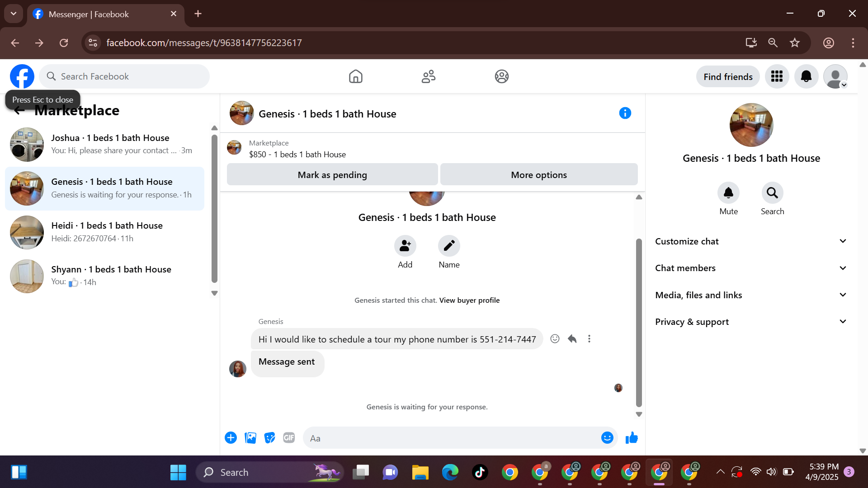Open the emoji picker in message box
The width and height of the screenshot is (868, 488).
tap(607, 438)
